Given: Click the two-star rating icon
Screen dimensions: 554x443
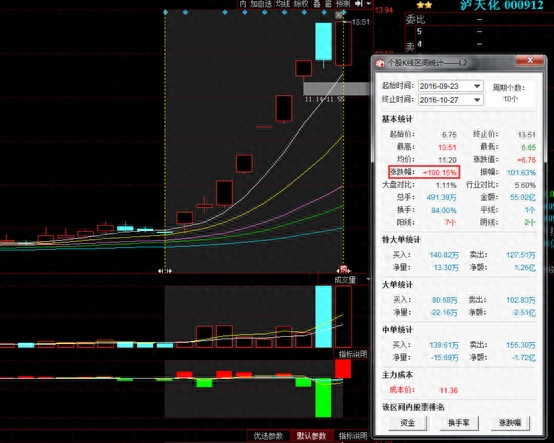Looking at the screenshot, I should [424, 5].
